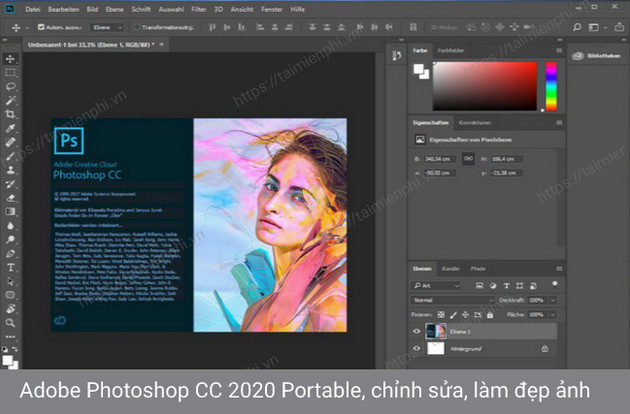
Task: Click the foreground color at toolbar bottom
Action: click(7, 360)
